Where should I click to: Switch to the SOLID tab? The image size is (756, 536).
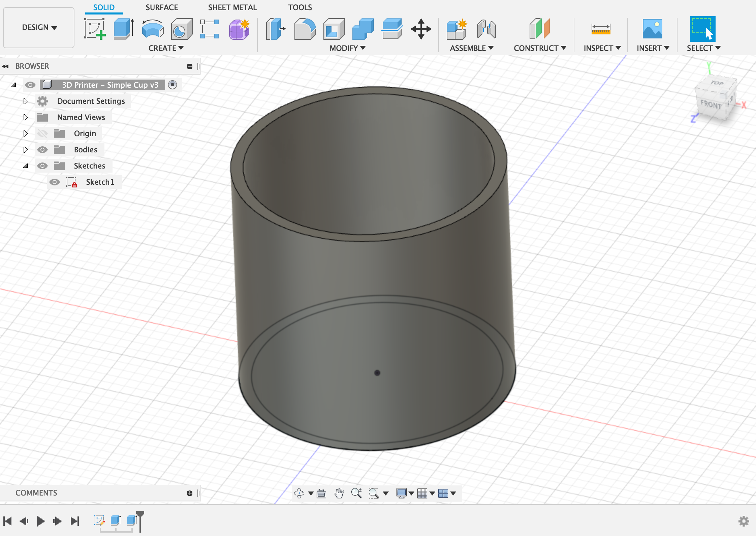(x=104, y=7)
